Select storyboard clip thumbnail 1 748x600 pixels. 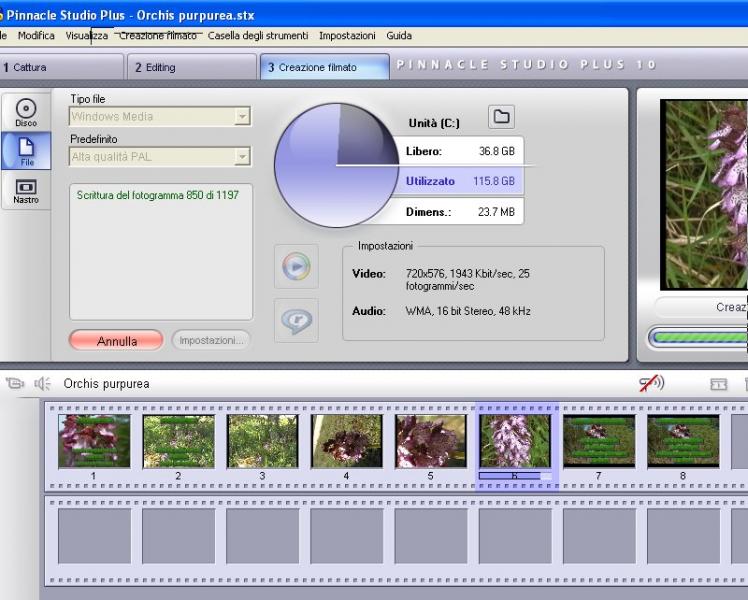[94, 441]
